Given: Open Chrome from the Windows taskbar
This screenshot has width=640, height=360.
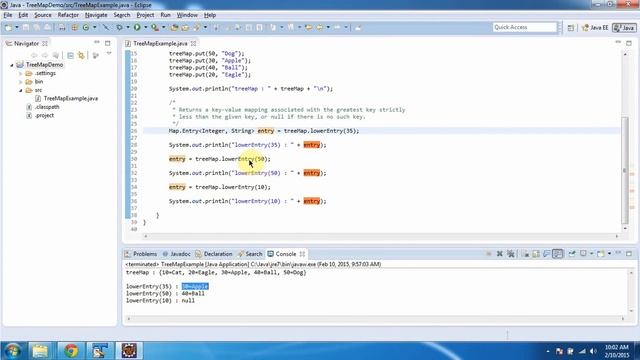Looking at the screenshot, I should tap(71, 351).
